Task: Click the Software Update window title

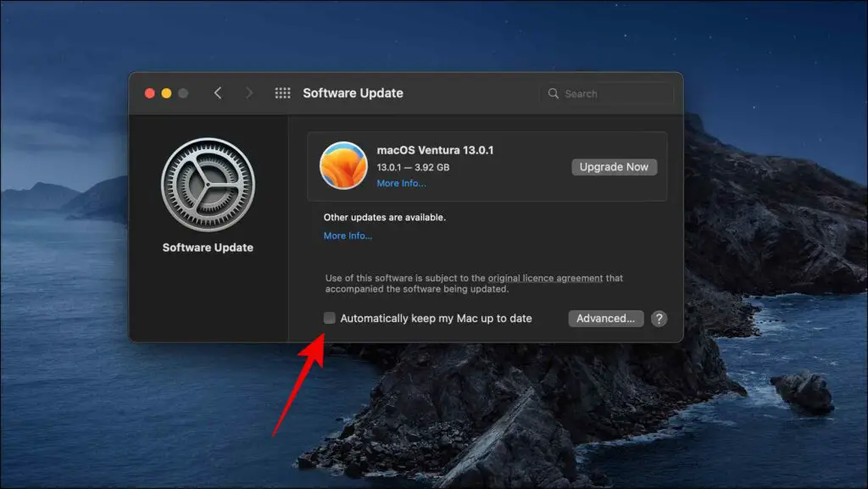Action: (x=353, y=93)
